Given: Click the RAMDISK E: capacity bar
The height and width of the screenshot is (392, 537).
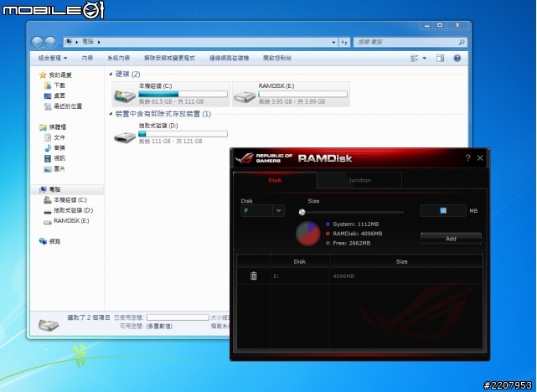Looking at the screenshot, I should click(x=302, y=94).
